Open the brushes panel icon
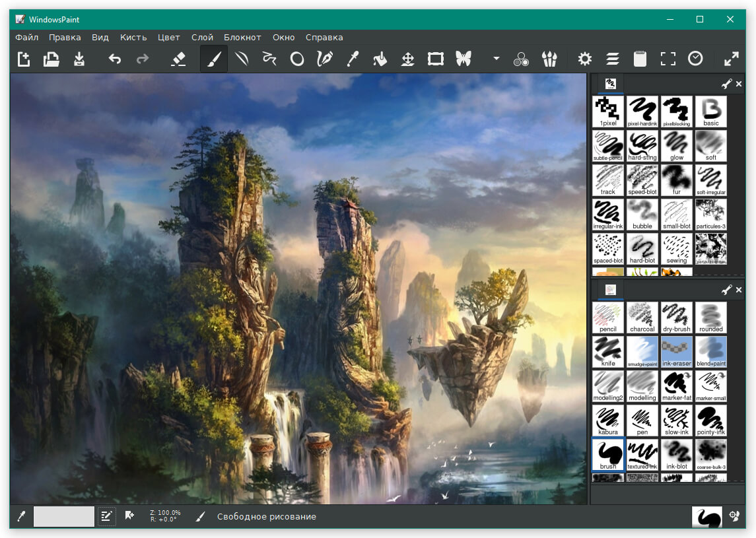The height and width of the screenshot is (538, 756). point(549,59)
